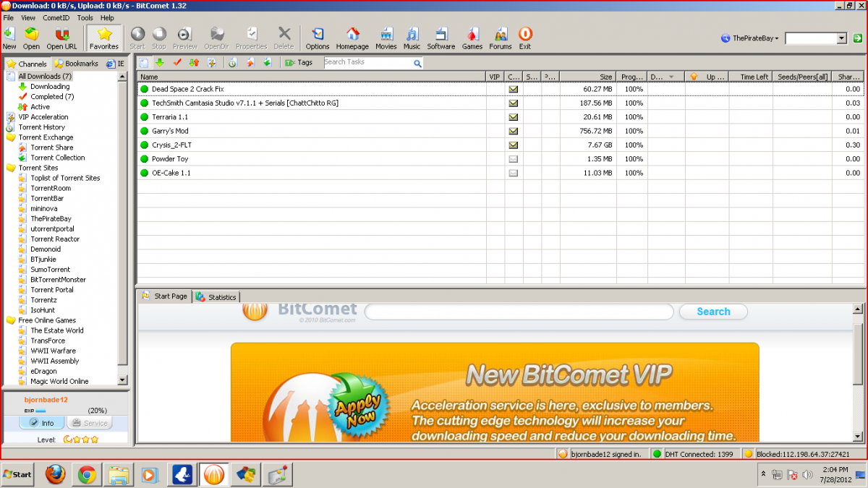Sort by Time Left column header

coord(750,76)
